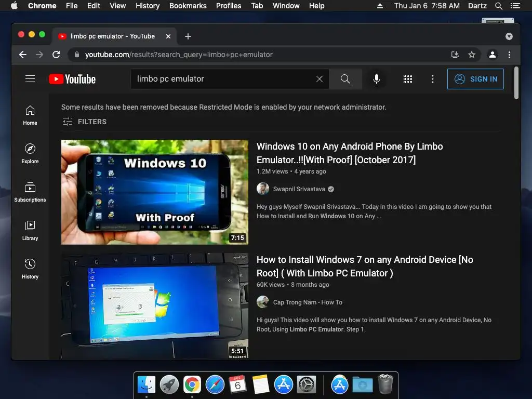Open the YouTube apps grid icon

[x=407, y=79]
